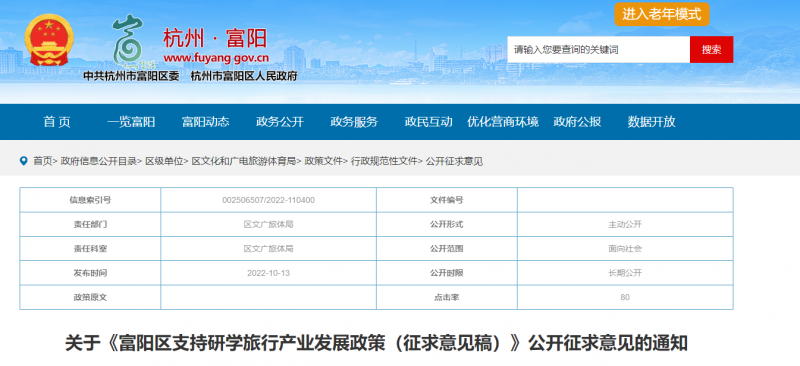The image size is (800, 366).
Task: Click the www.fuyang.gov.cn site address
Action: pos(216,57)
